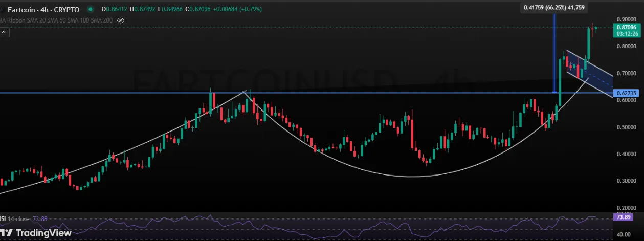Screen dimensions: 644x241
Task: Click the high price 0.87492 value
Action: 145,9
